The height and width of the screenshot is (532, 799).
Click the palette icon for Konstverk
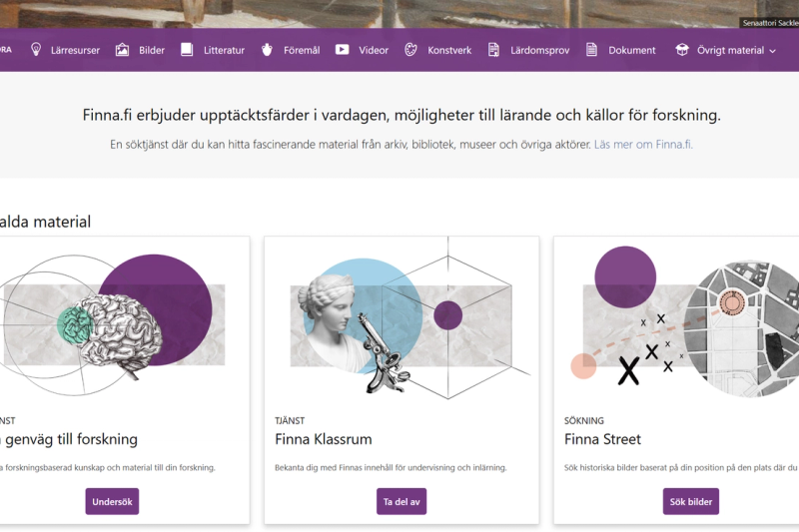click(x=411, y=50)
